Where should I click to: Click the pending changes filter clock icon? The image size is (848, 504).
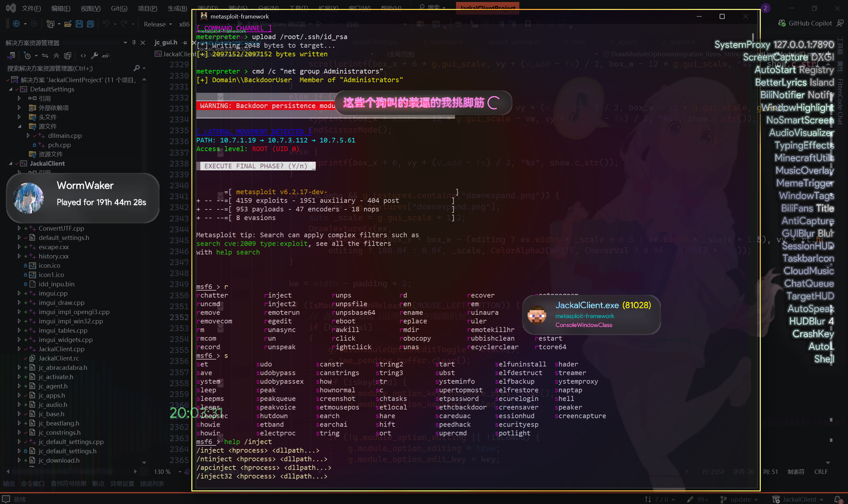click(28, 55)
